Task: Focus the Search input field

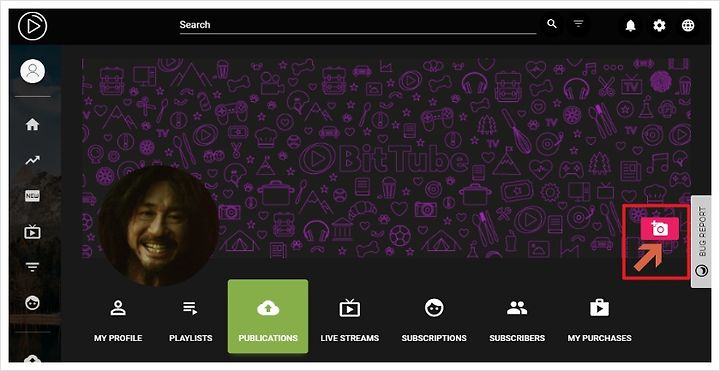Action: point(358,25)
